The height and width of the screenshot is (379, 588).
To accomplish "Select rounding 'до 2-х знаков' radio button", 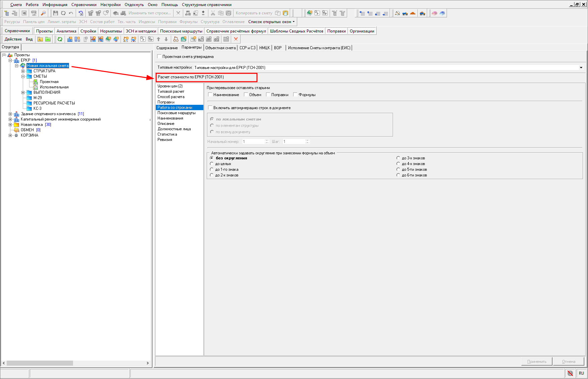I will (x=212, y=175).
